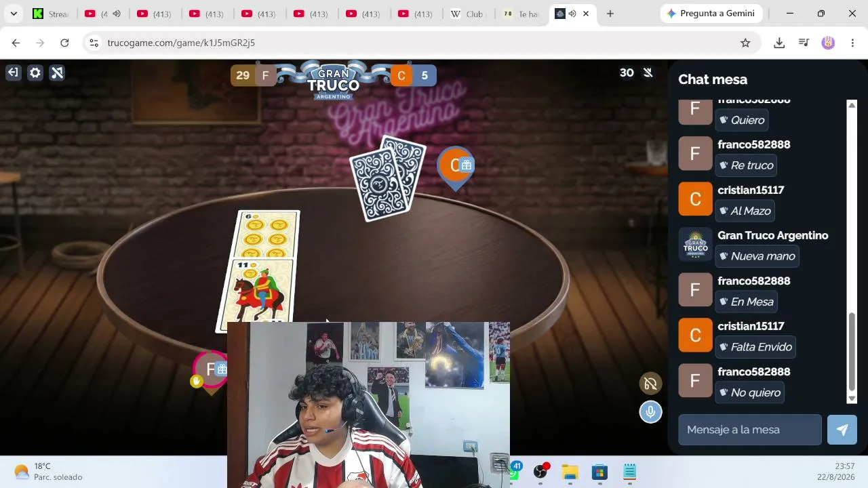Click the 'No quiero' chat message
Image resolution: width=868 pixels, height=488 pixels.
[750, 392]
